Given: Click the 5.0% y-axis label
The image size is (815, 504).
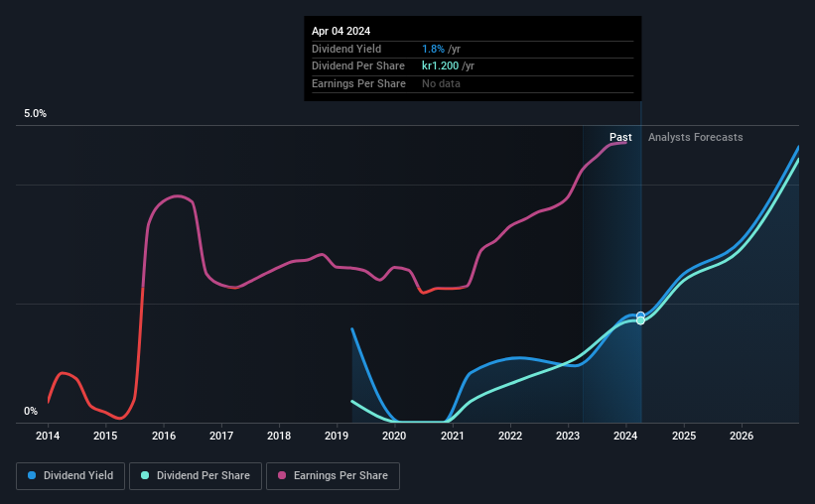Looking at the screenshot, I should coord(36,114).
